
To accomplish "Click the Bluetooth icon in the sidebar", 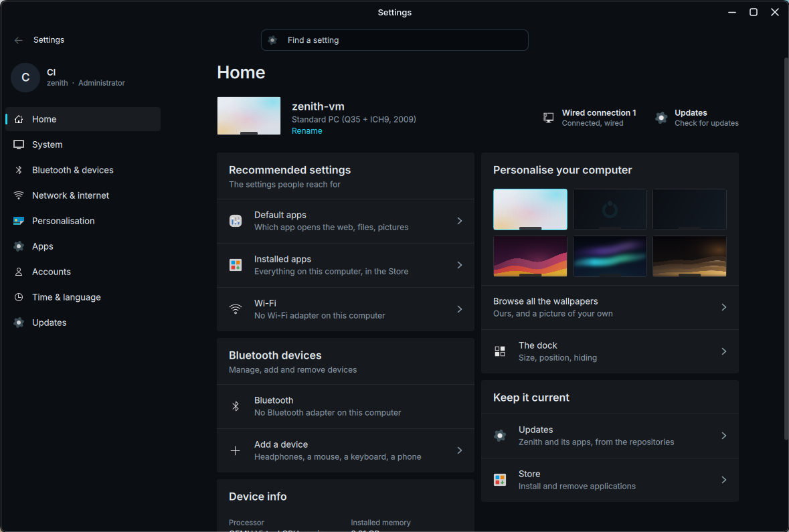I will click(x=19, y=170).
